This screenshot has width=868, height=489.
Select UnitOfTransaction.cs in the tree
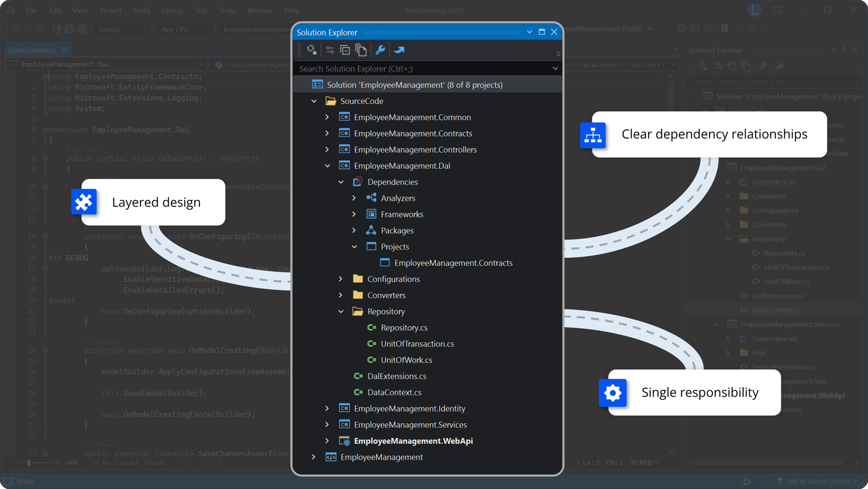pos(417,344)
